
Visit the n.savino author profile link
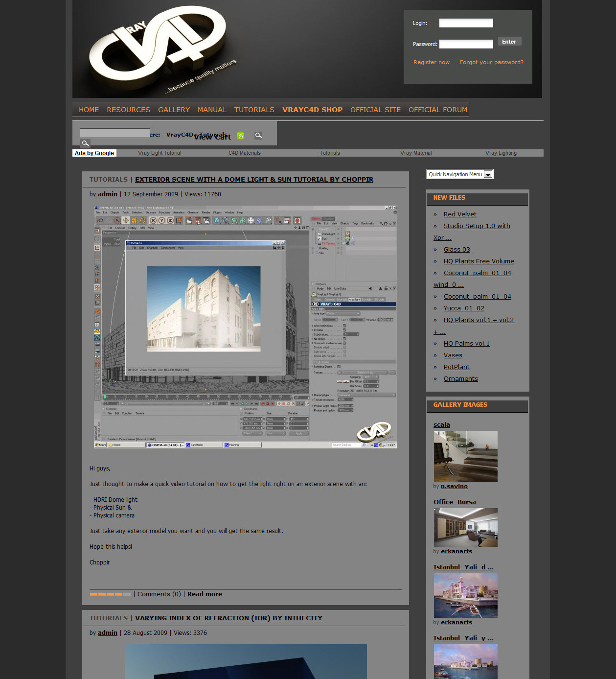point(454,487)
